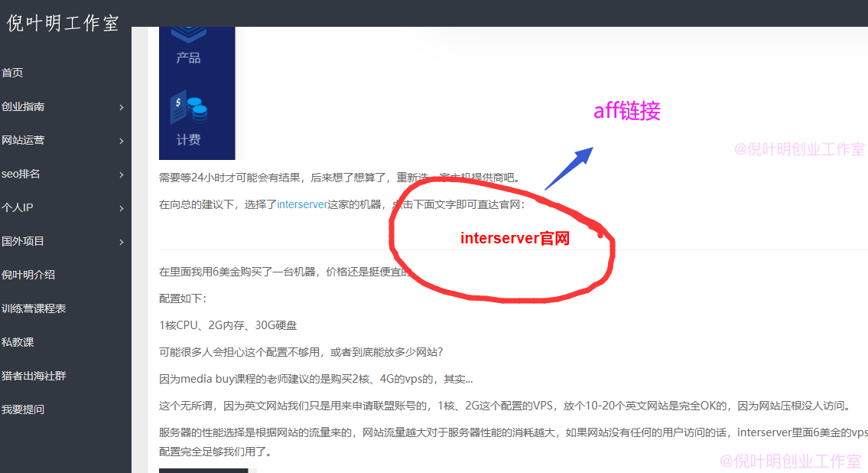Click the line starting 可能很多人会担心
Image resolution: width=868 pixels, height=473 pixels.
301,352
